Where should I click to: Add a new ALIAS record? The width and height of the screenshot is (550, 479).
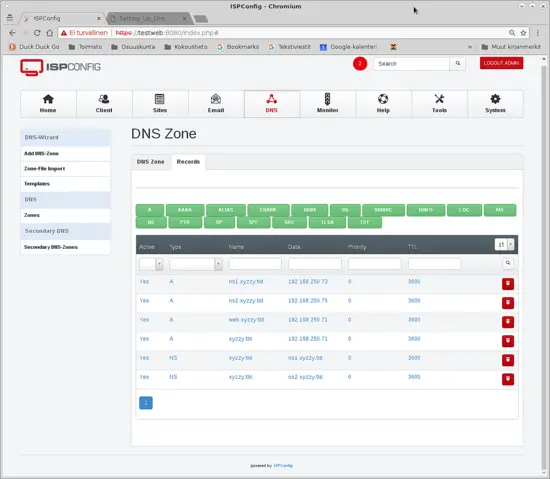226,210
